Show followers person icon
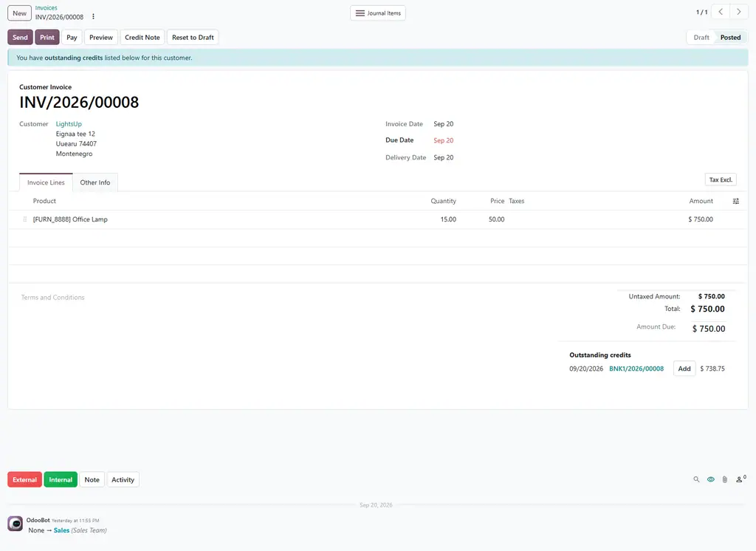Screen dimensions: 756x551 [740, 479]
